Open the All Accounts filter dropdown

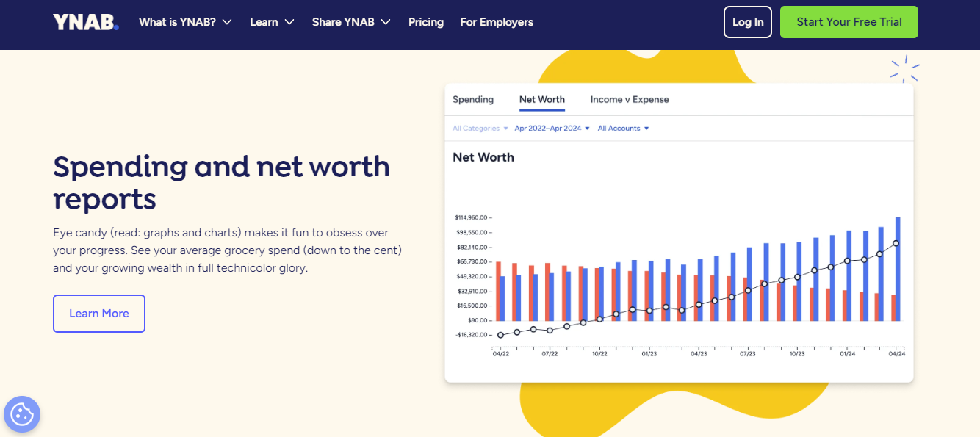tap(623, 129)
